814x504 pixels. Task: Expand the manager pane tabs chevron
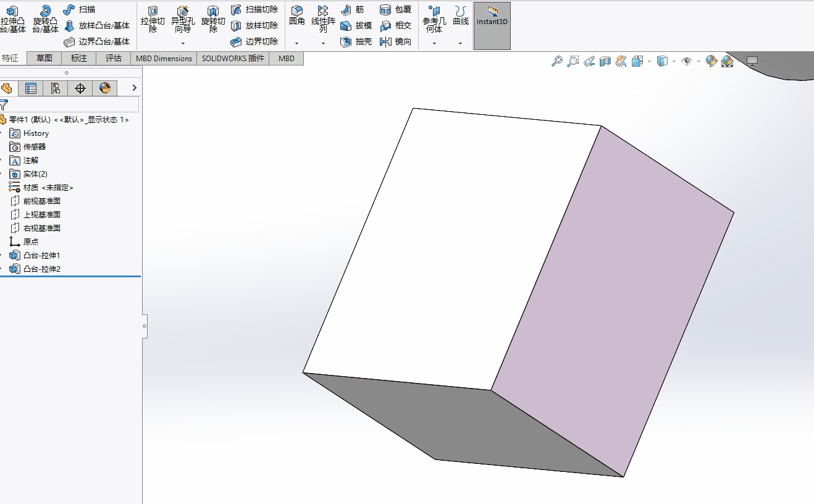135,88
